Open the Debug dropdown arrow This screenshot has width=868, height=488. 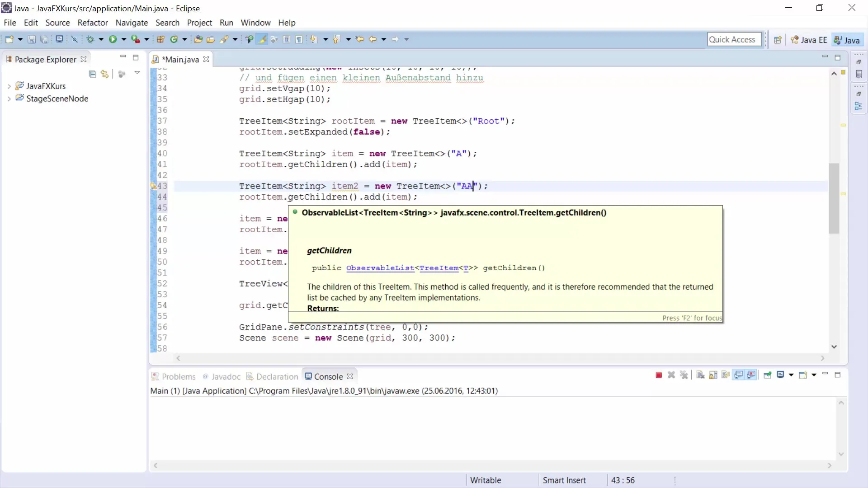coord(101,40)
